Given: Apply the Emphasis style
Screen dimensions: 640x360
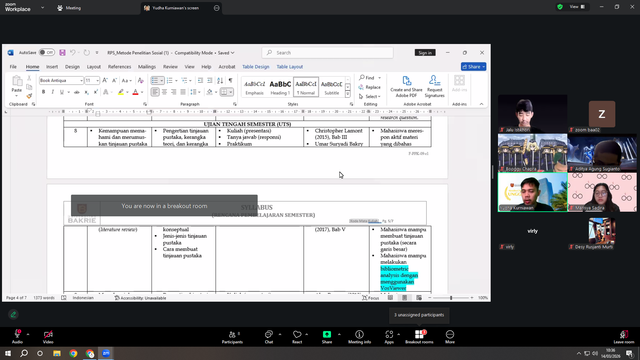Looking at the screenshot, I should [x=254, y=87].
